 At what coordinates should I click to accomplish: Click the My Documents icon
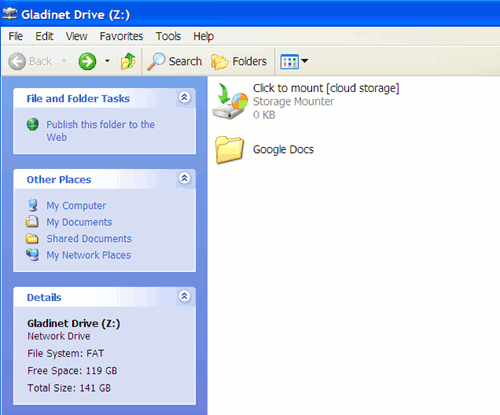point(32,222)
